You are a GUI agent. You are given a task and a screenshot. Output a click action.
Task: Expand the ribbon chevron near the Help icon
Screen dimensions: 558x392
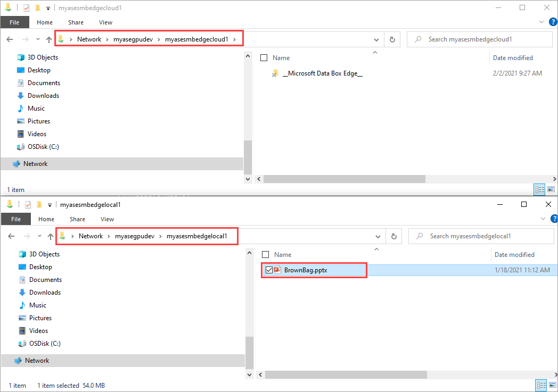point(542,22)
